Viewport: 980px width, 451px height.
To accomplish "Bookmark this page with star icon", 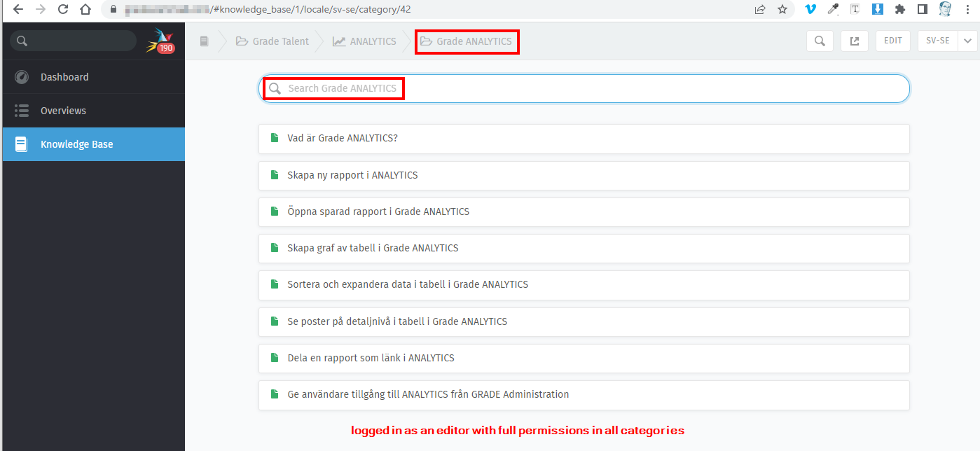I will pyautogui.click(x=782, y=9).
